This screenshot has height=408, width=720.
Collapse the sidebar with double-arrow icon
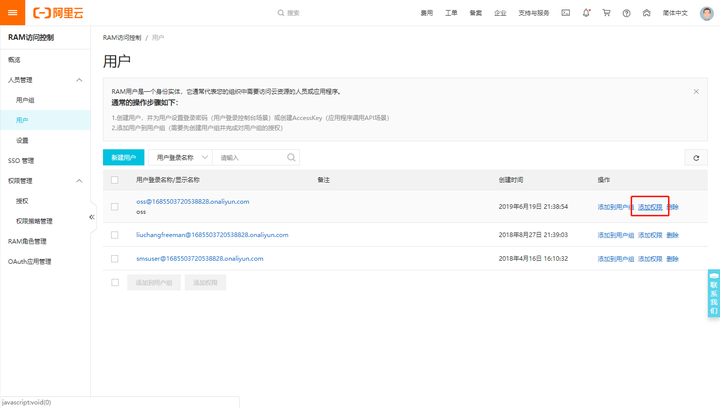click(92, 217)
